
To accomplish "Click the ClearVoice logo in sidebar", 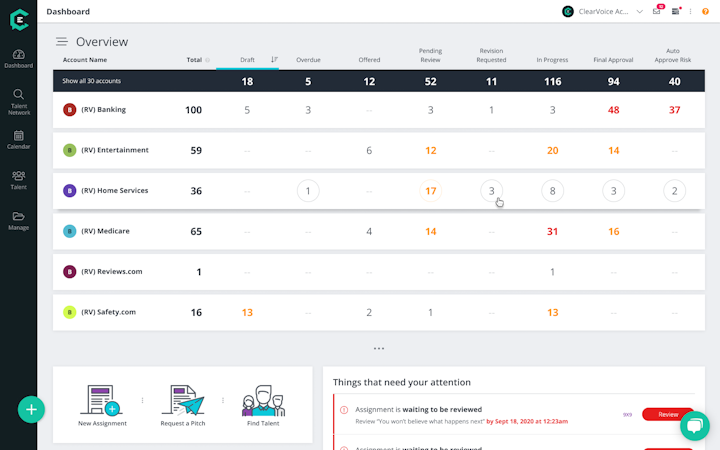I will 19,20.
